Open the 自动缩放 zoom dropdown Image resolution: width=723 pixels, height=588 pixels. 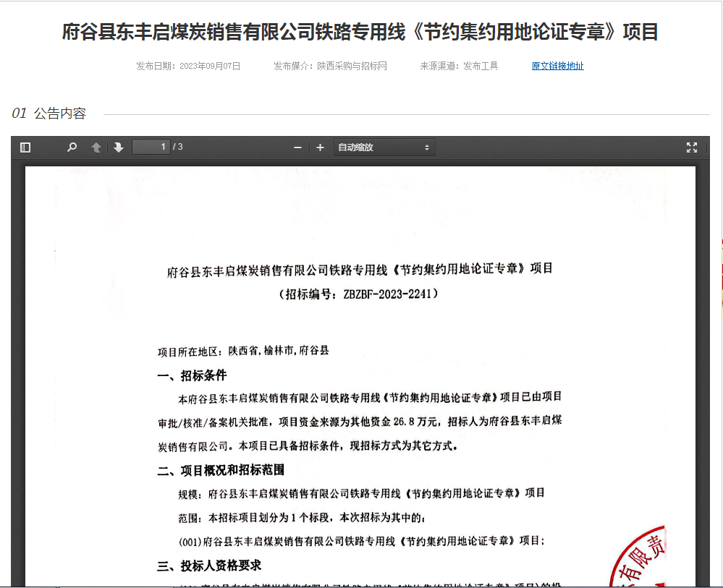point(384,148)
